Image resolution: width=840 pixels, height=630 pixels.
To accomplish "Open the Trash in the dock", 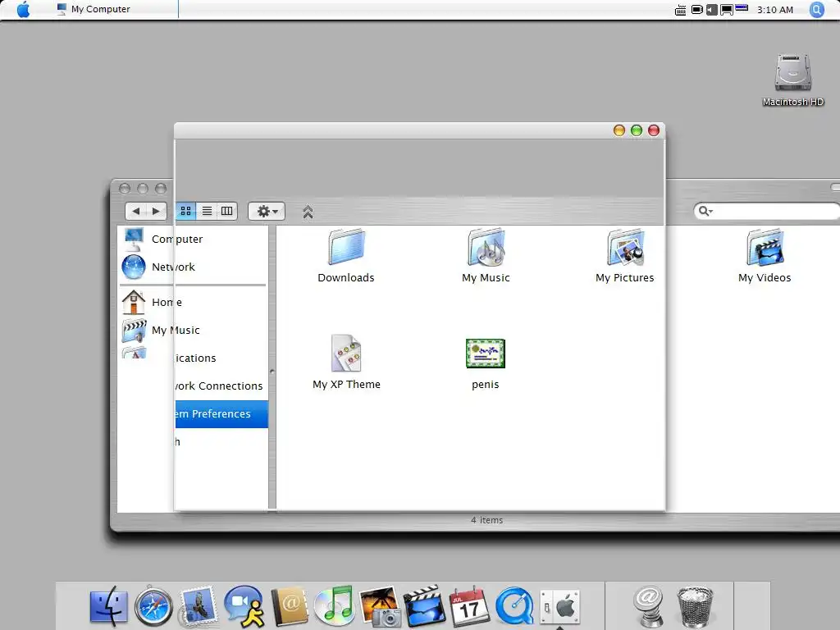I will pyautogui.click(x=695, y=606).
